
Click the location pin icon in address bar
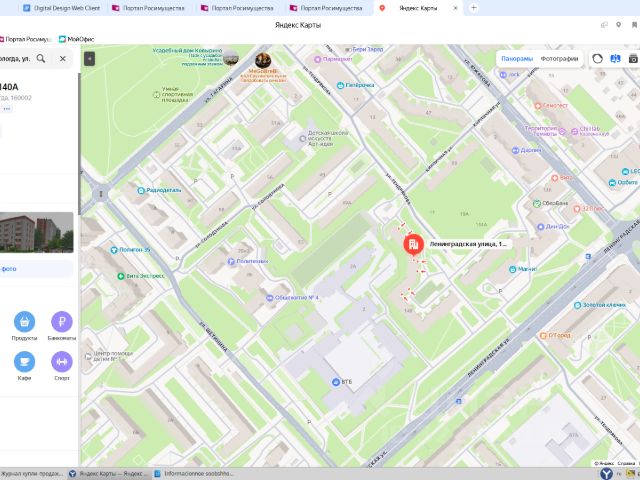619,25
